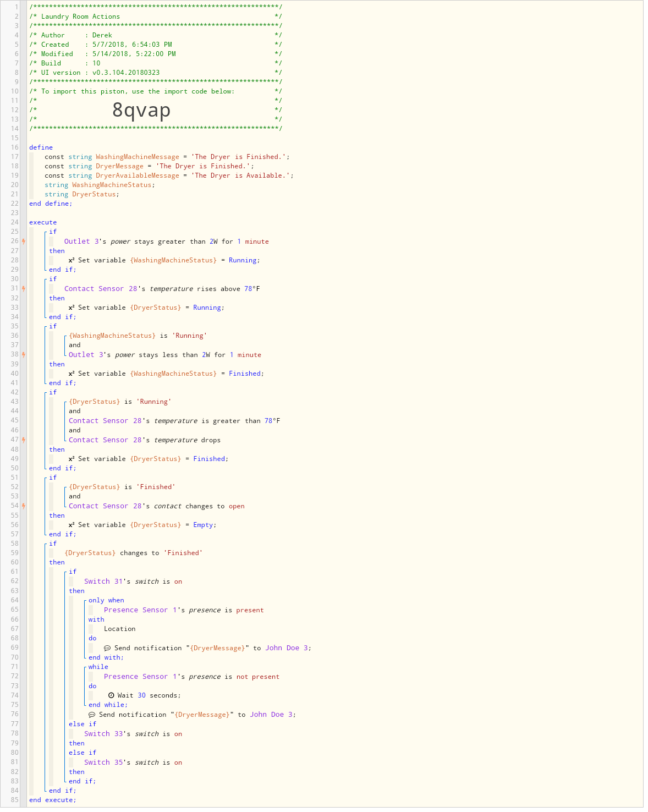
Task: Click the 'end while;' line
Action: click(x=108, y=705)
